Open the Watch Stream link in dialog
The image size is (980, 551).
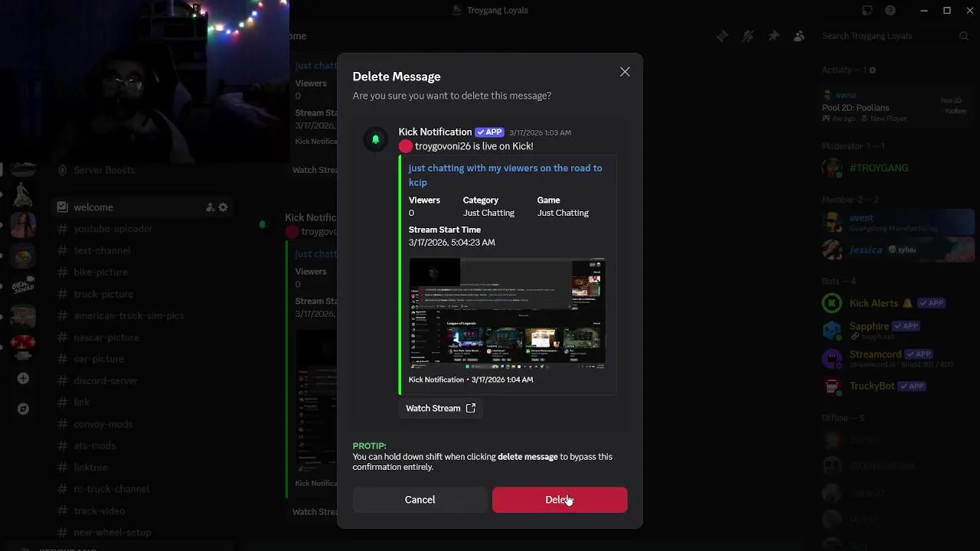[441, 408]
